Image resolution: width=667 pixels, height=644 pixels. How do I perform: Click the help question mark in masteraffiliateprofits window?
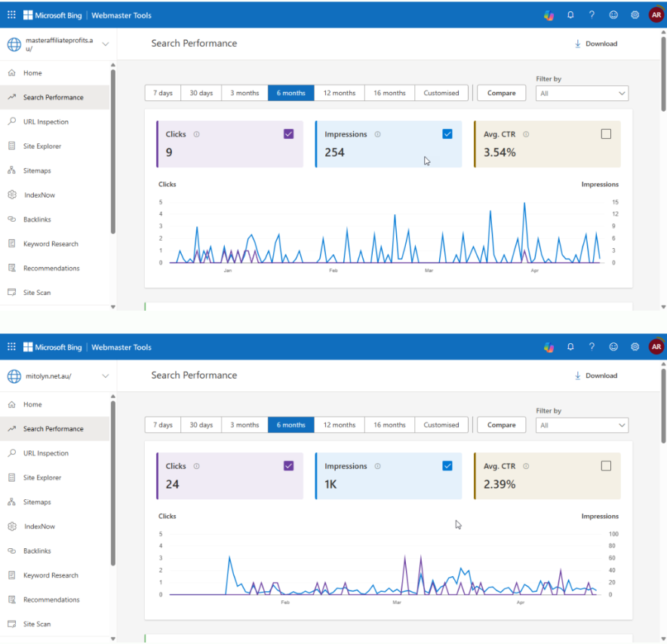[x=592, y=15]
